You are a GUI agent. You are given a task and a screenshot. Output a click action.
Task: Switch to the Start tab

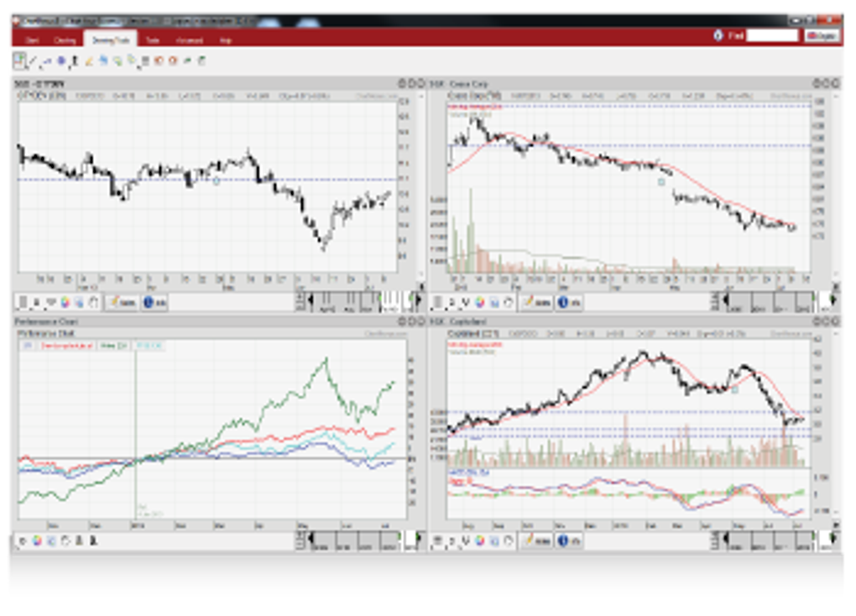pos(32,40)
